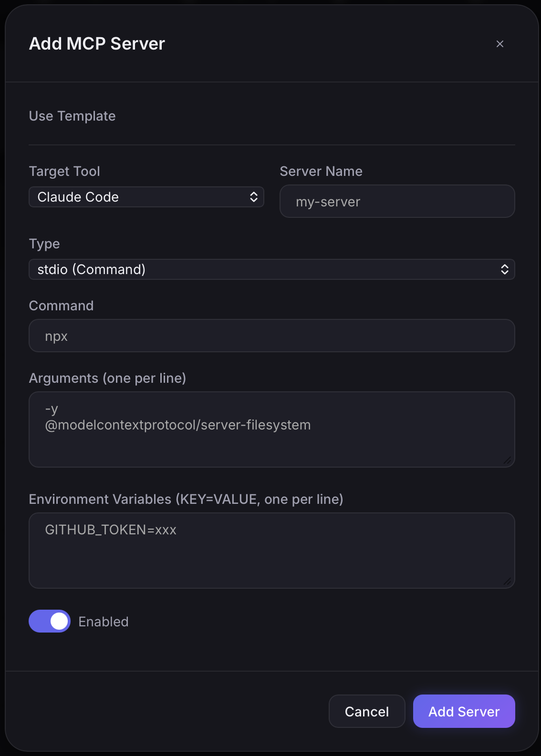
Task: Click the Arguments (one per line) label
Action: (107, 378)
